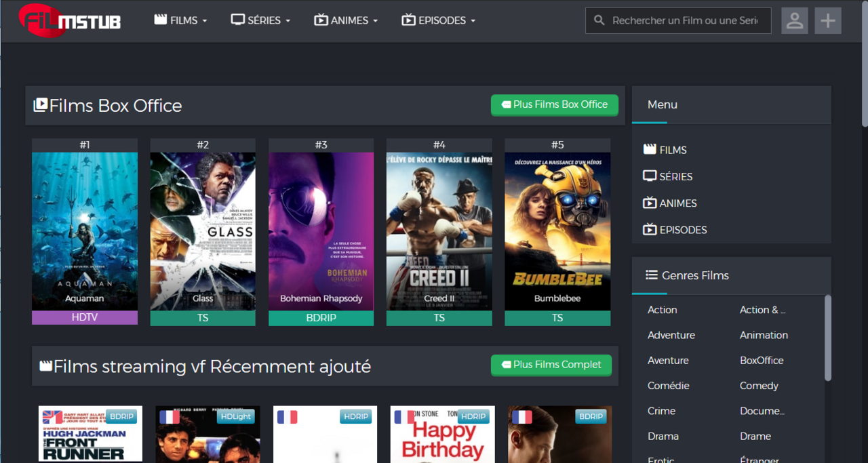Choose the Drame genre

click(x=755, y=436)
